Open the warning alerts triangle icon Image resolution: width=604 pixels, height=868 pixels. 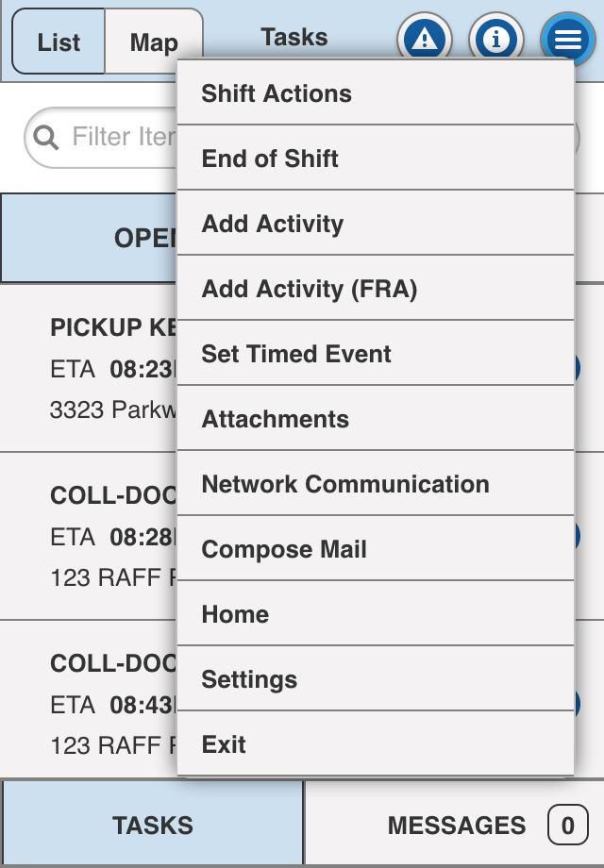point(425,38)
